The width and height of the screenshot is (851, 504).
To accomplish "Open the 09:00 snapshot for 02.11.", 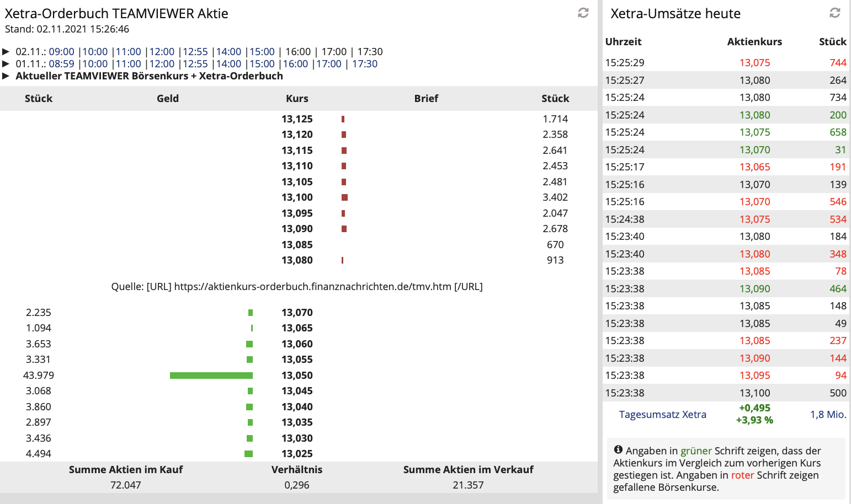I will (x=63, y=51).
